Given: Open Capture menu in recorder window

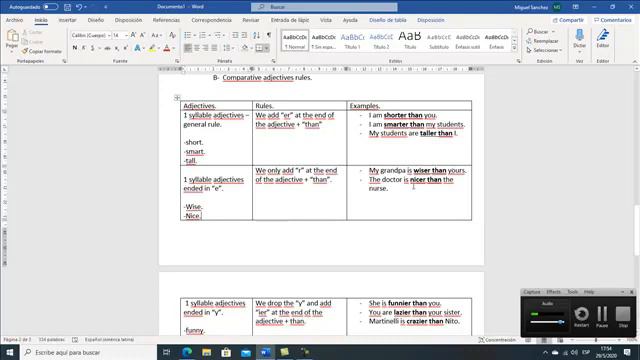Looking at the screenshot, I should point(532,292).
